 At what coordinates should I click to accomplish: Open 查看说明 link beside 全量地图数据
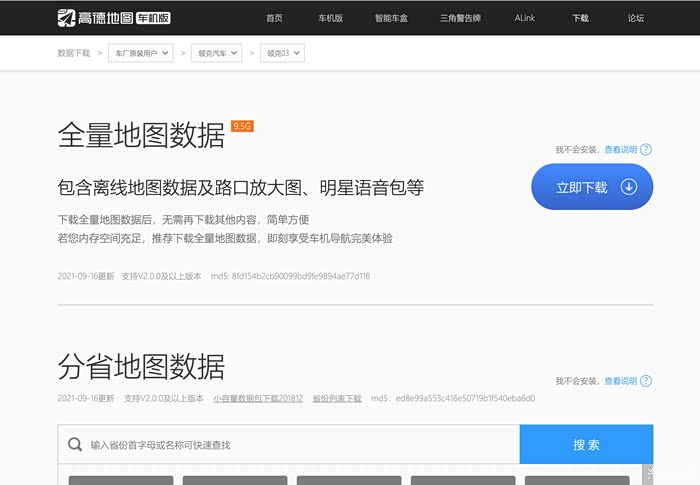[621, 150]
